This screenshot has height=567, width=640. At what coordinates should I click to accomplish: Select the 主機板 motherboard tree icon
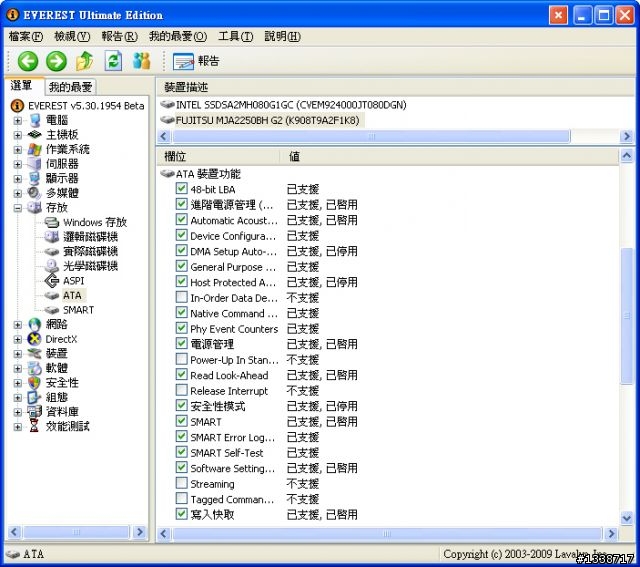pos(35,135)
